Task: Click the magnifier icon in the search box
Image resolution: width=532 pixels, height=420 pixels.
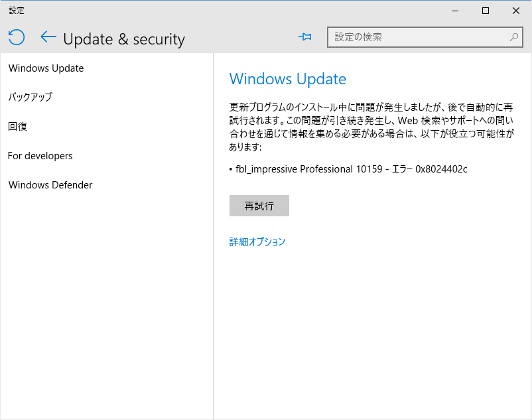Action: (x=514, y=37)
